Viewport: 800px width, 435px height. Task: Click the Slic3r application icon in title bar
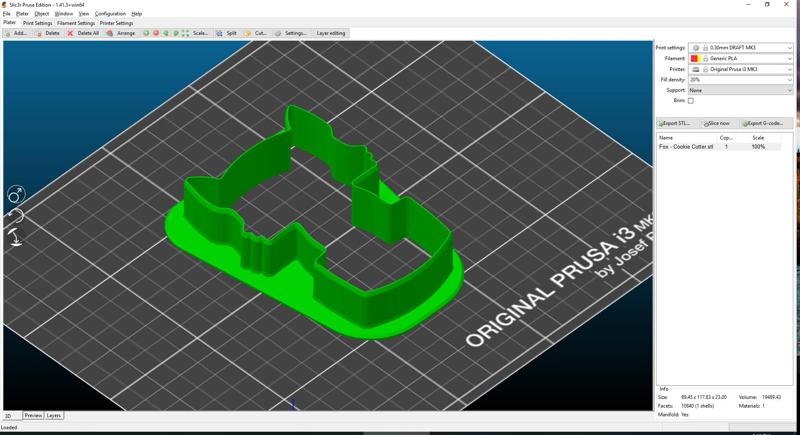pyautogui.click(x=5, y=5)
